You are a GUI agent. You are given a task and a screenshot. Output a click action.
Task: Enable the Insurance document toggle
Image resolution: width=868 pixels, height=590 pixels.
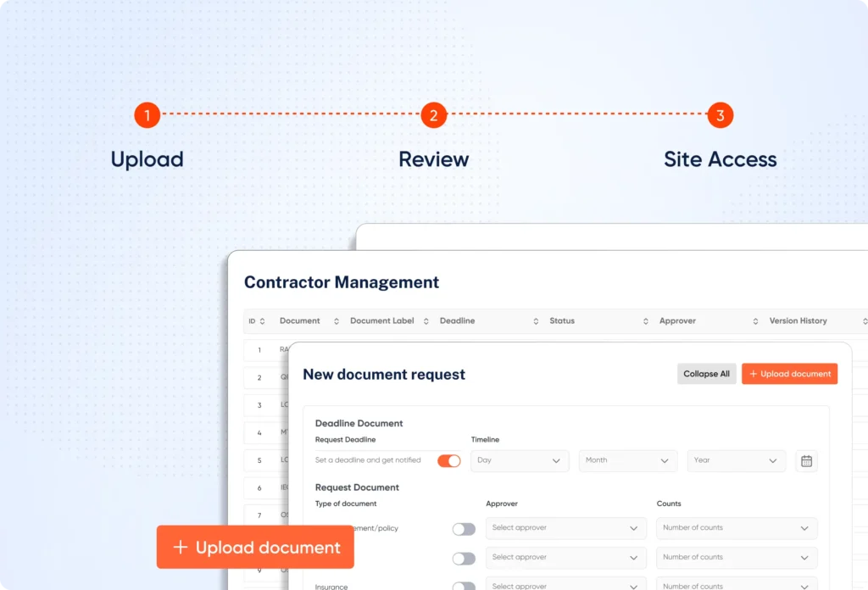tap(464, 586)
